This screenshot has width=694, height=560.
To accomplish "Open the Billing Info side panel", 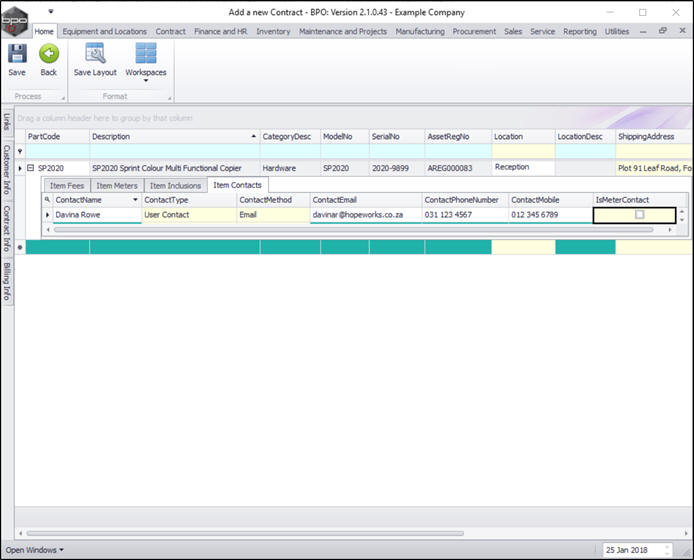I will (7, 281).
